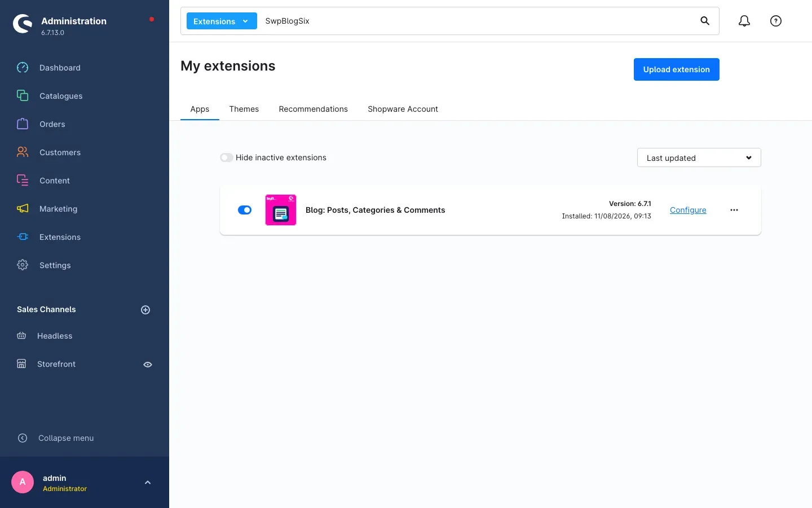Open notifications bell icon
812x508 pixels.
[744, 21]
